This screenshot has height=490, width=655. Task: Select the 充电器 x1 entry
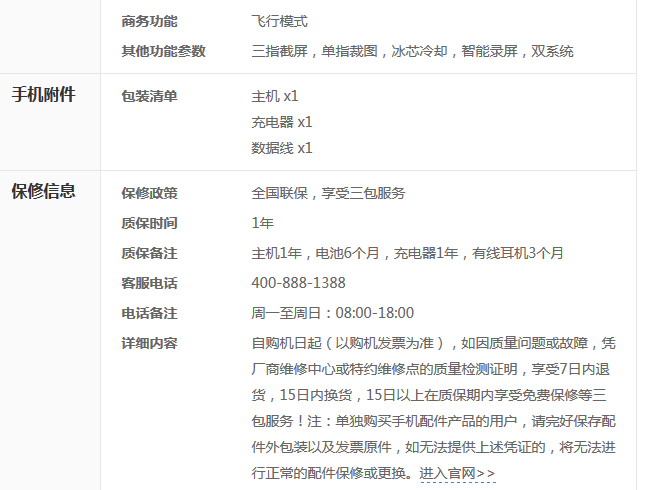(282, 122)
